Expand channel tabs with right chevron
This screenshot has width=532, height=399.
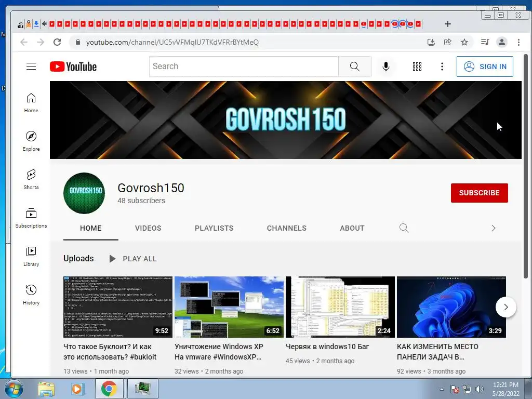[494, 229]
